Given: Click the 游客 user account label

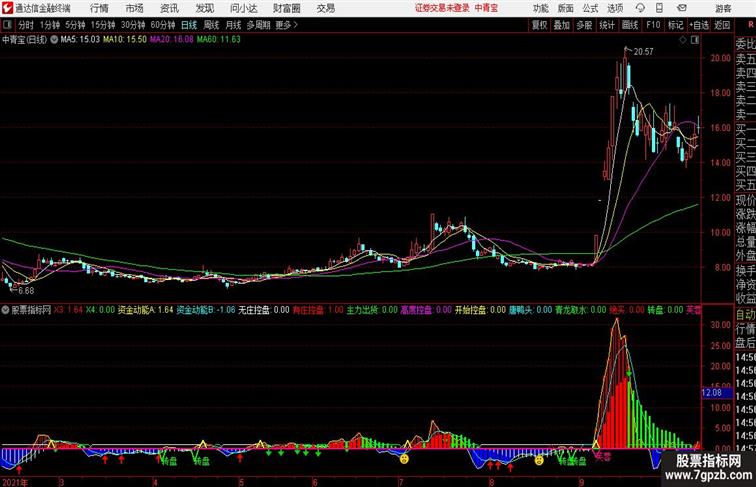Looking at the screenshot, I should click(x=723, y=8).
